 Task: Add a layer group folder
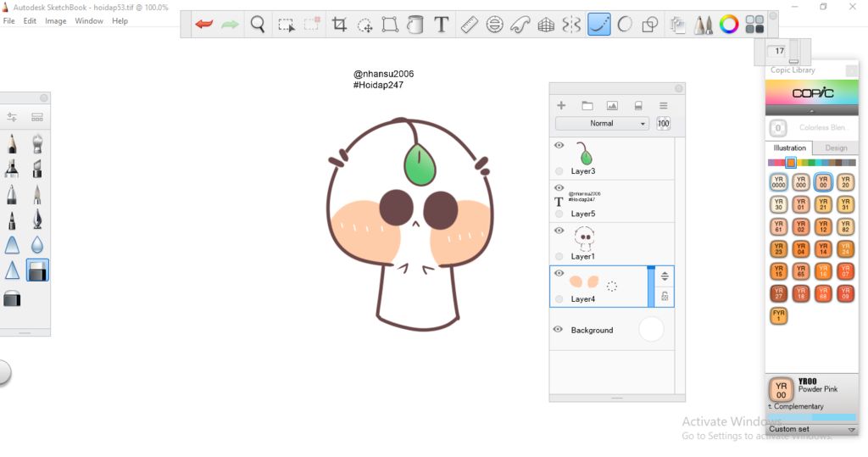587,105
